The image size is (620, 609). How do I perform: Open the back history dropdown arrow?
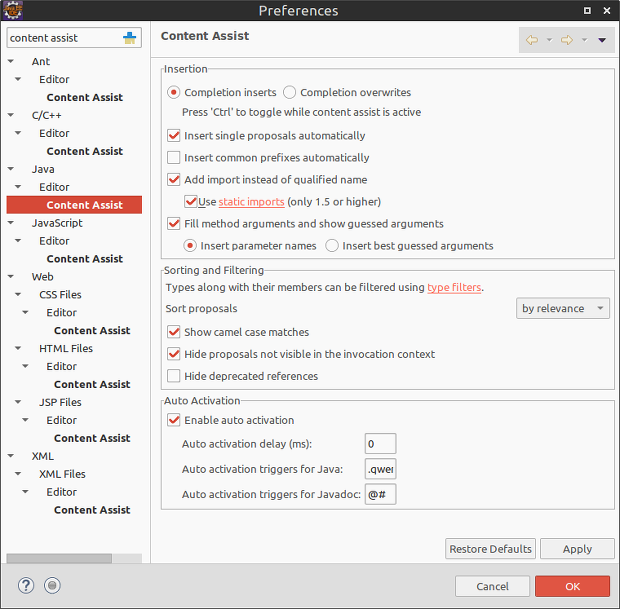549,40
